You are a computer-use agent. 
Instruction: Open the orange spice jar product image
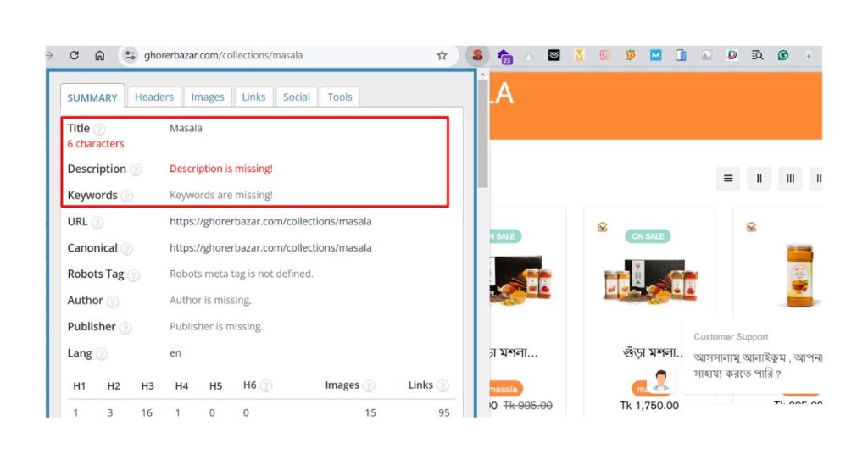tap(800, 276)
